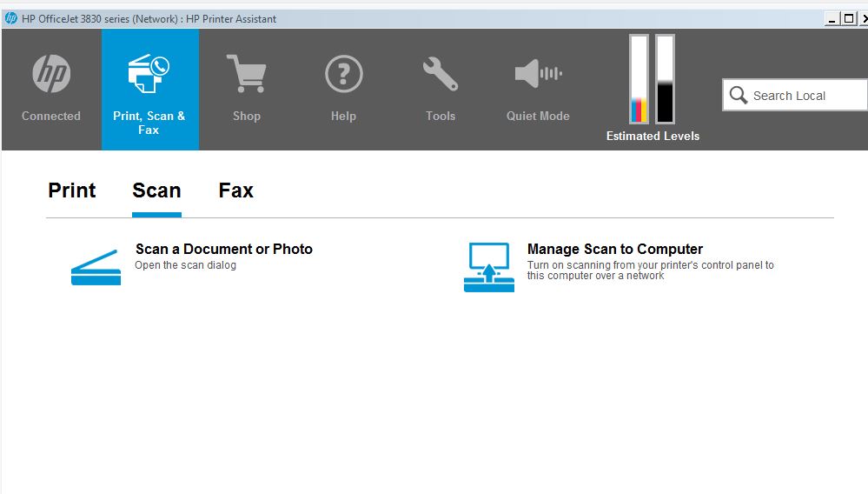
Task: Open the Tools wrench icon
Action: click(441, 74)
